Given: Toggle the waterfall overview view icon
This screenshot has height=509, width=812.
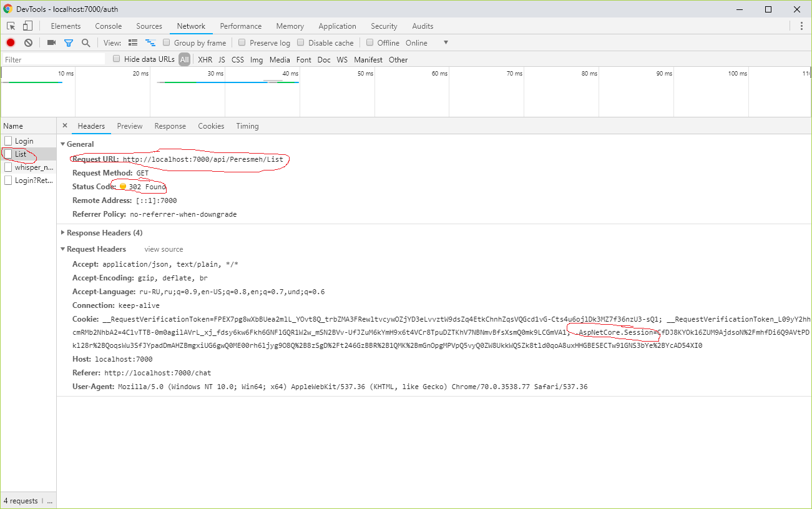Looking at the screenshot, I should (150, 42).
